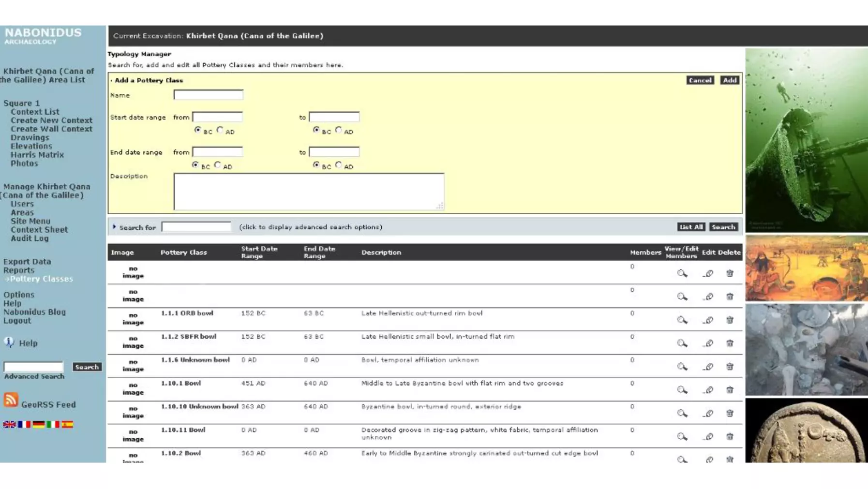View members of 1.10.10 Unknown bowl
Image resolution: width=868 pixels, height=489 pixels.
(682, 414)
